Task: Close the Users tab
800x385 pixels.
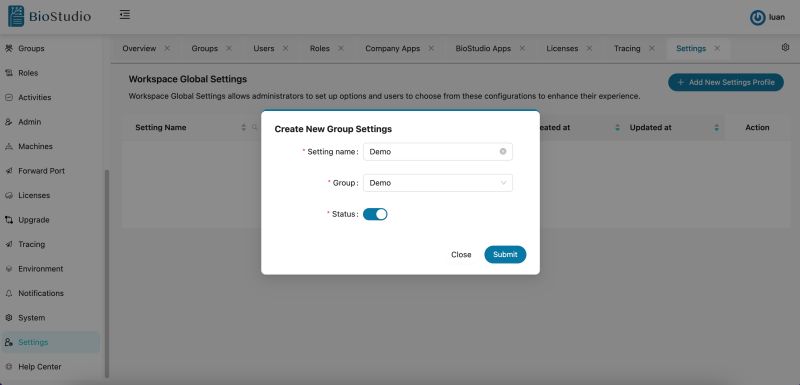Action: tap(285, 48)
